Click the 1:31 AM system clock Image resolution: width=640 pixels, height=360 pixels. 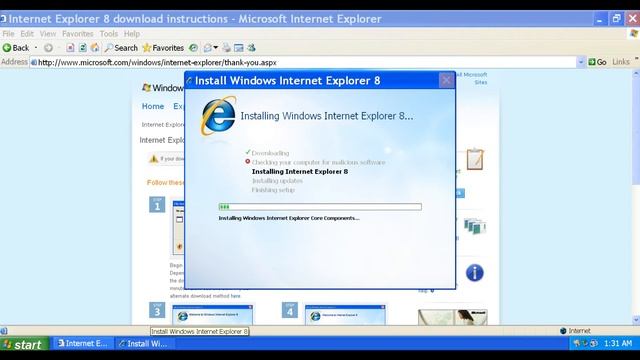pos(618,343)
